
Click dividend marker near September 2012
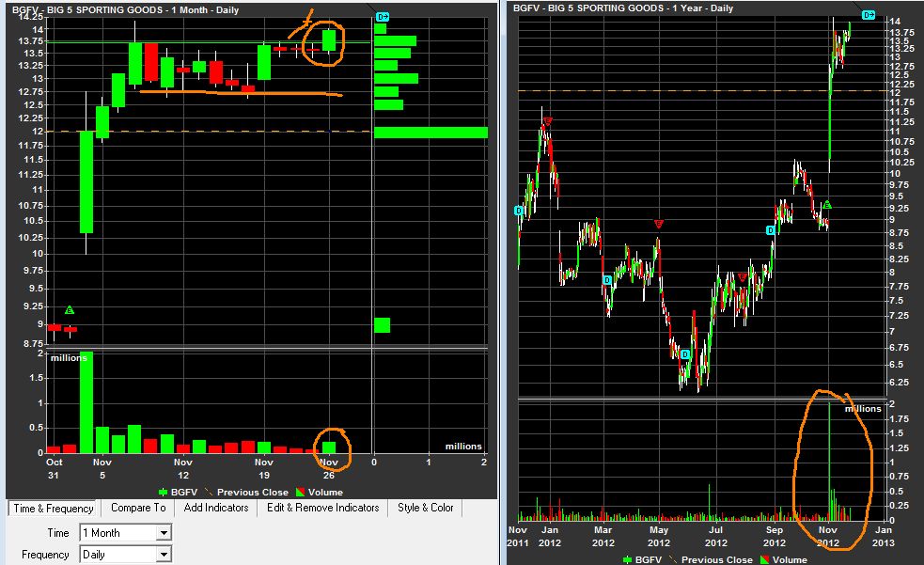tap(770, 230)
